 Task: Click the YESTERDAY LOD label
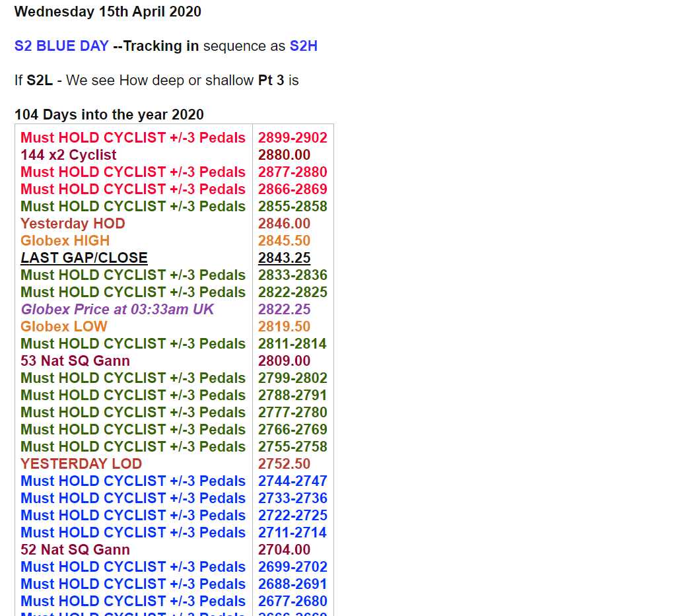[81, 463]
